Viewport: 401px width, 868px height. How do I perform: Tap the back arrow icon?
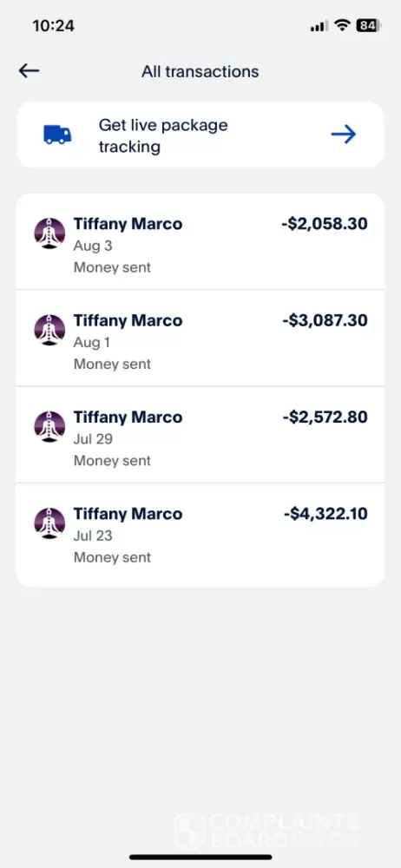(x=29, y=71)
